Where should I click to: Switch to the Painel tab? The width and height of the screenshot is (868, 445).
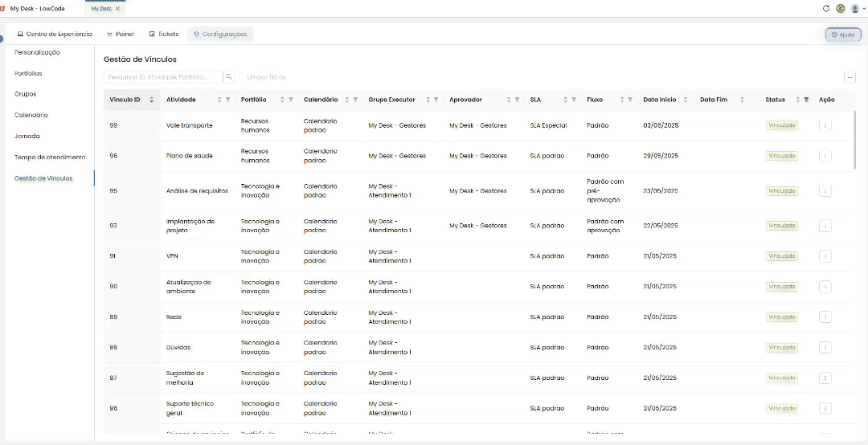pyautogui.click(x=121, y=34)
